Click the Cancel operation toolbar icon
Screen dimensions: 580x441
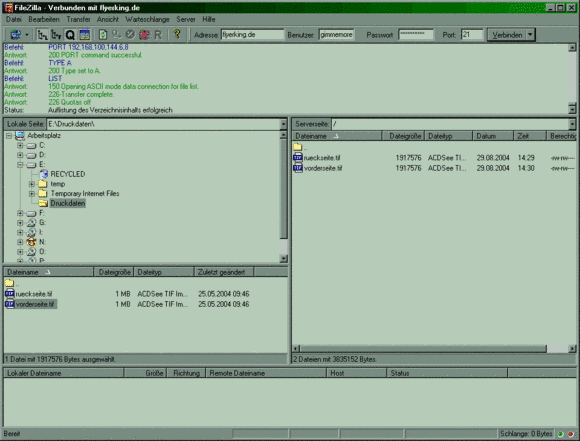[x=130, y=35]
